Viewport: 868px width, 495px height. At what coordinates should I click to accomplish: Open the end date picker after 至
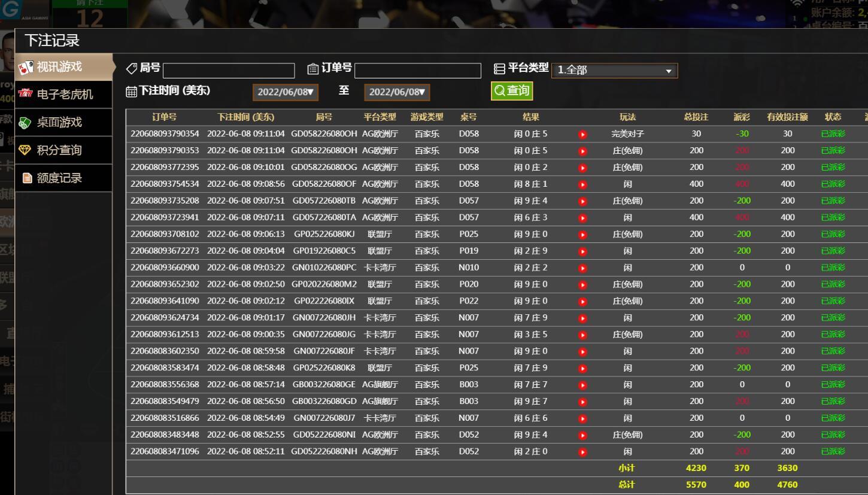click(397, 92)
